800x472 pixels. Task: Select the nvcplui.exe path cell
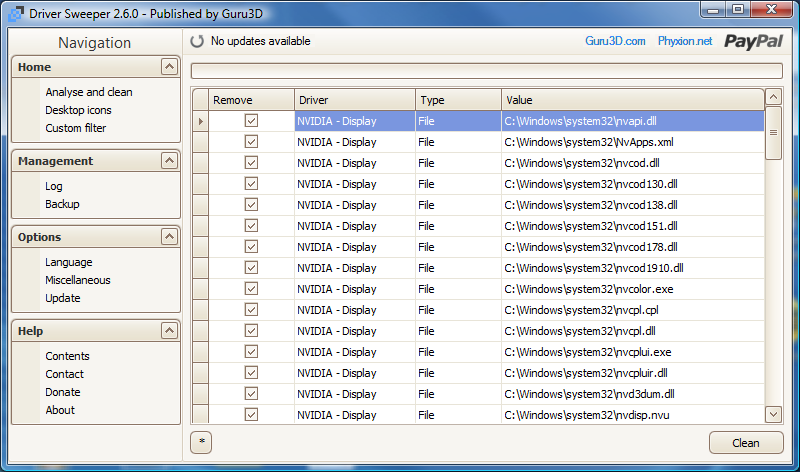pyautogui.click(x=633, y=352)
